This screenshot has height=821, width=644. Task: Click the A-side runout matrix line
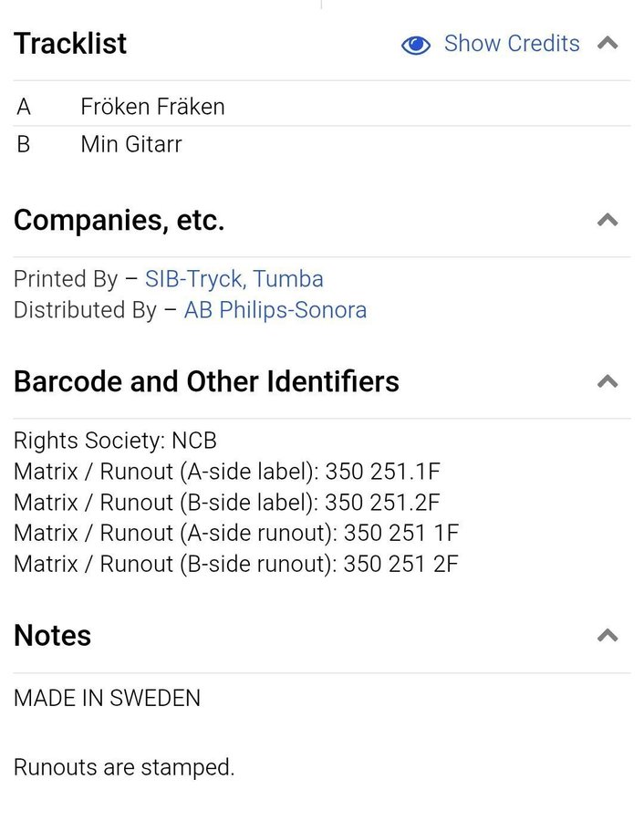click(235, 533)
